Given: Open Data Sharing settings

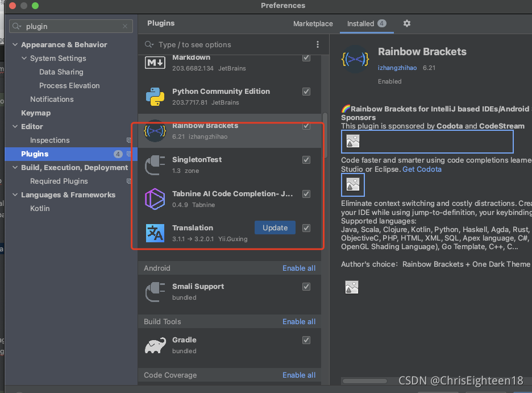Looking at the screenshot, I should click(x=61, y=72).
